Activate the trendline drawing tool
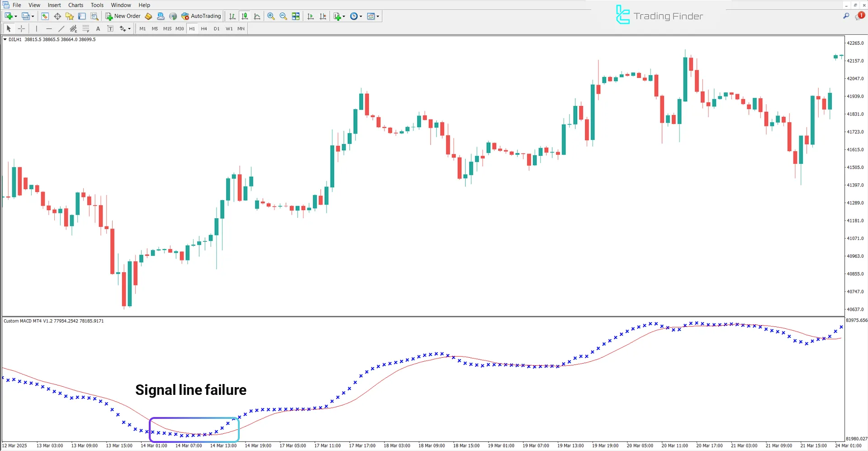 [x=61, y=28]
